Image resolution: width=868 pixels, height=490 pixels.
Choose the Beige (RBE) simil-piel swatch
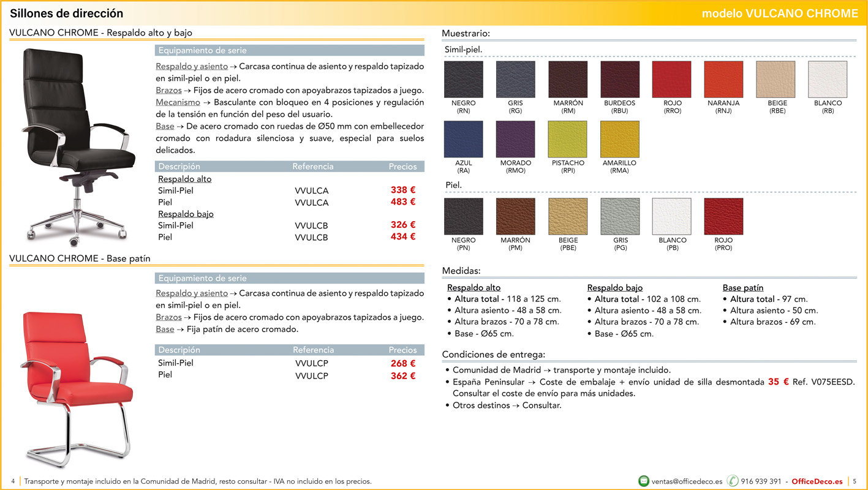[x=776, y=80]
